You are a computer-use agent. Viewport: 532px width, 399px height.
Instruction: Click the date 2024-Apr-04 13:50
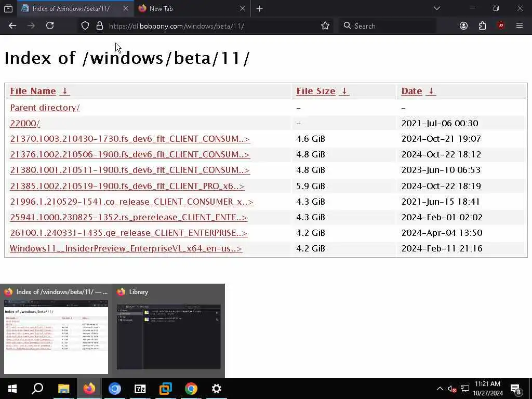[x=442, y=233]
